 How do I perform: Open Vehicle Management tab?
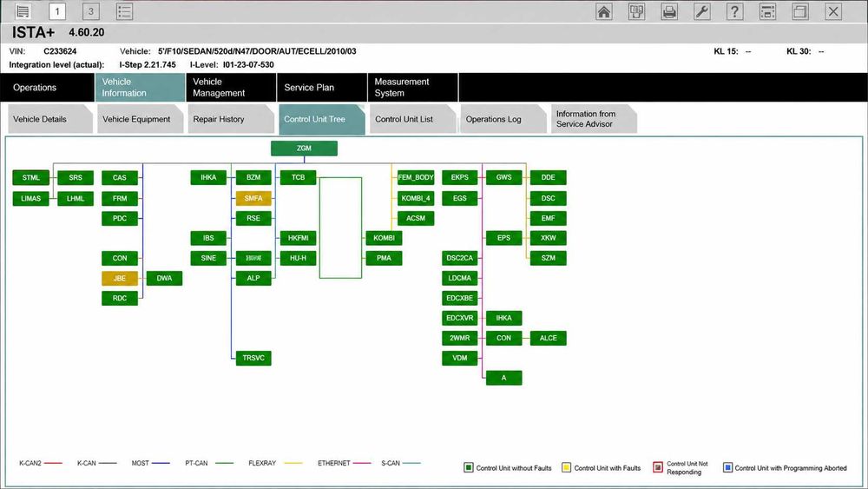pos(231,88)
